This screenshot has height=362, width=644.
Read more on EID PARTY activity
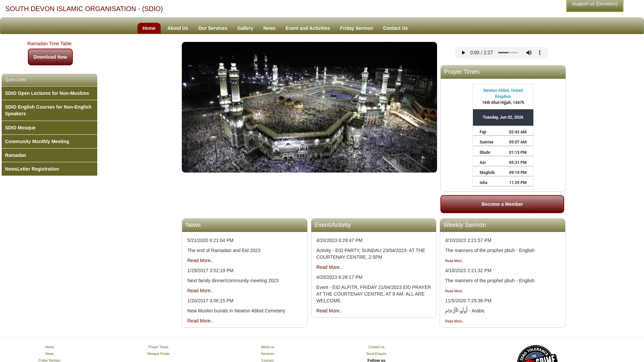329,267
